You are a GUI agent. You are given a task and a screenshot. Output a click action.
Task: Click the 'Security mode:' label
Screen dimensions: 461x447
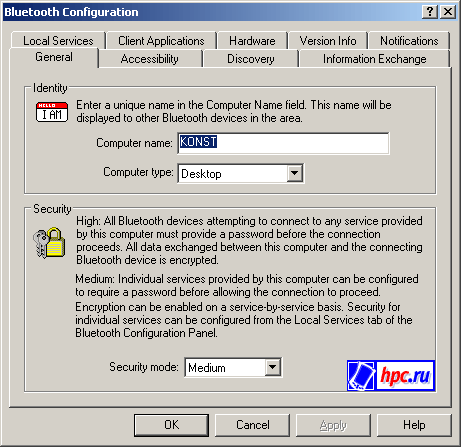(144, 367)
